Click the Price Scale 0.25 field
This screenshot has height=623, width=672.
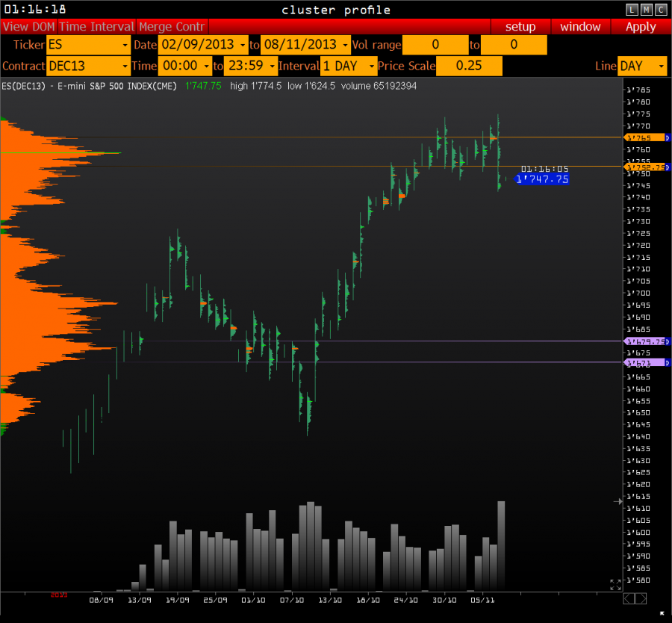coord(469,66)
